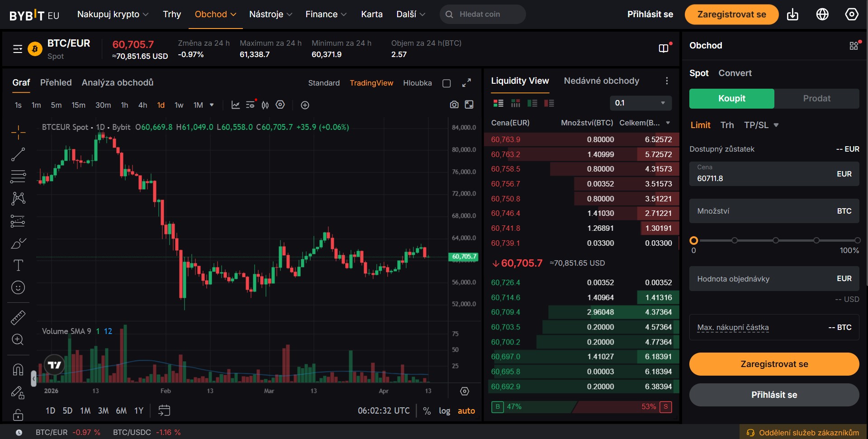
Task: Switch to Nedávné obchody tab
Action: [601, 81]
